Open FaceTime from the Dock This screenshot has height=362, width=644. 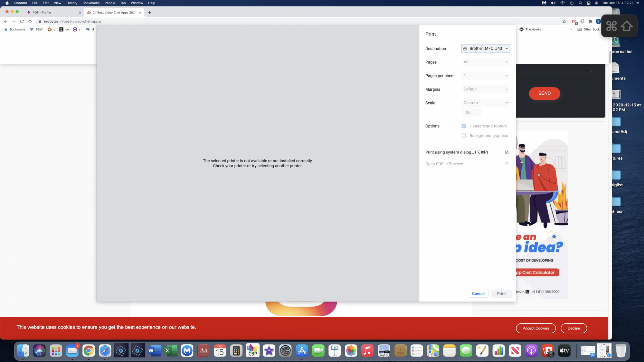(x=318, y=351)
